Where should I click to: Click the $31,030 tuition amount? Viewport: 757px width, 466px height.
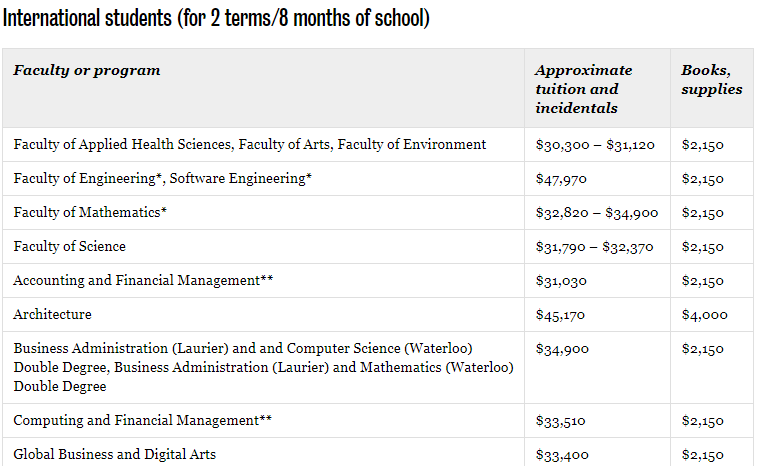click(x=562, y=281)
